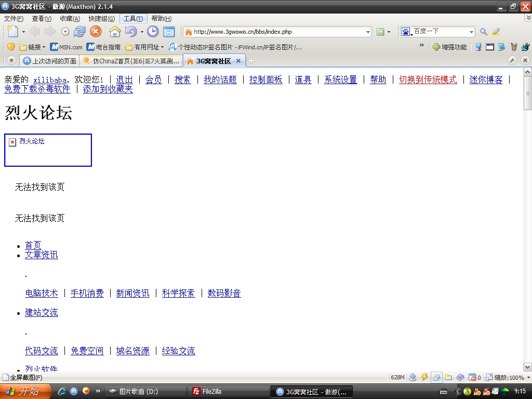Click the download manager status icon

(413, 377)
